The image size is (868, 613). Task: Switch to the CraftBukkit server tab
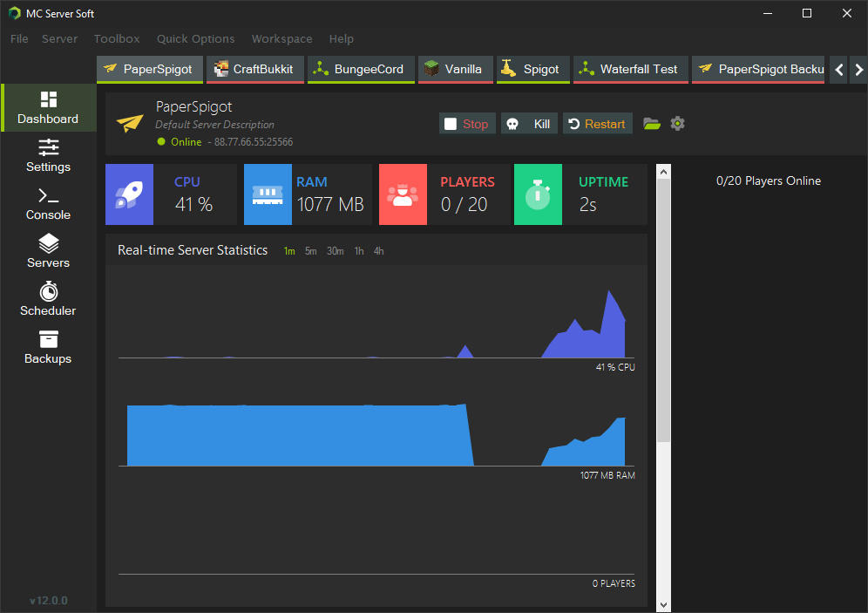pos(255,70)
